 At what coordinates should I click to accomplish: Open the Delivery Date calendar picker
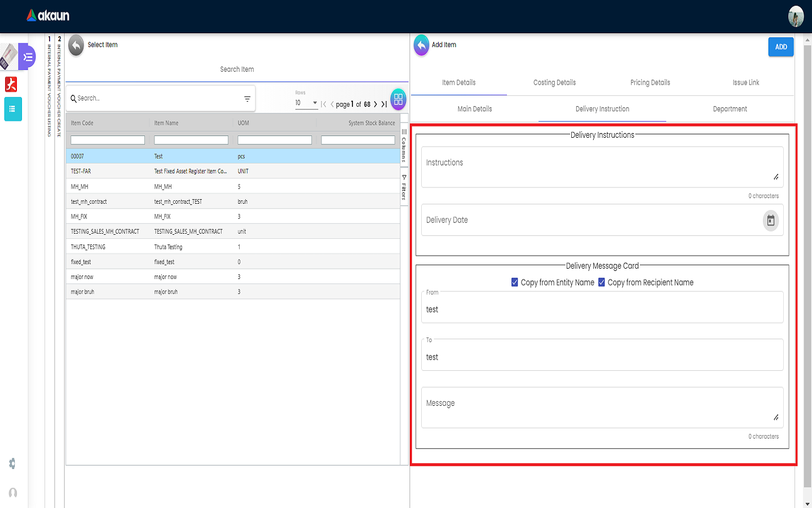[770, 220]
